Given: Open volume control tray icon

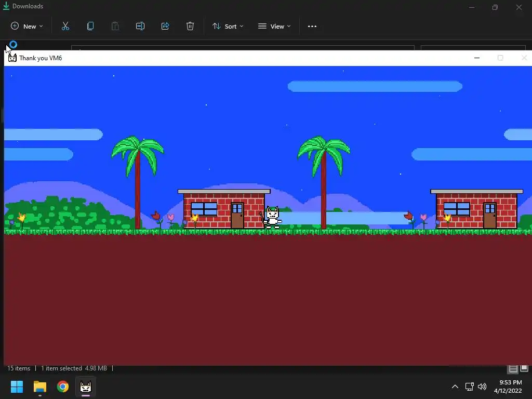Looking at the screenshot, I should (482, 387).
